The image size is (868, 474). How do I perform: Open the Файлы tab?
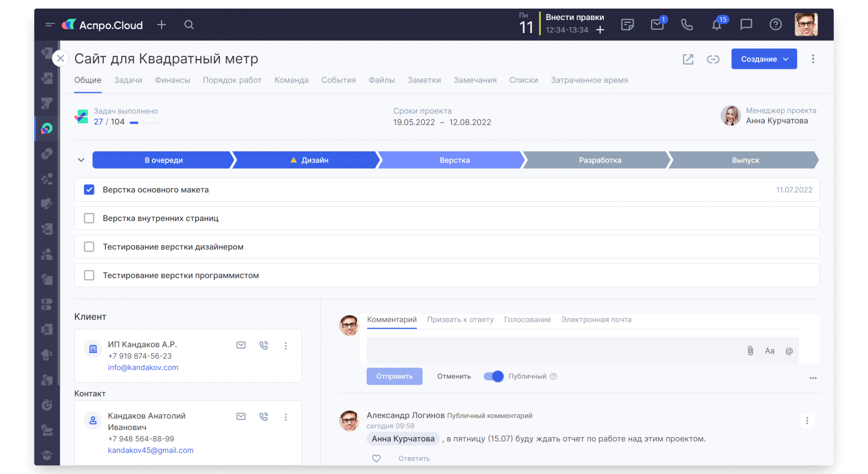coord(382,80)
